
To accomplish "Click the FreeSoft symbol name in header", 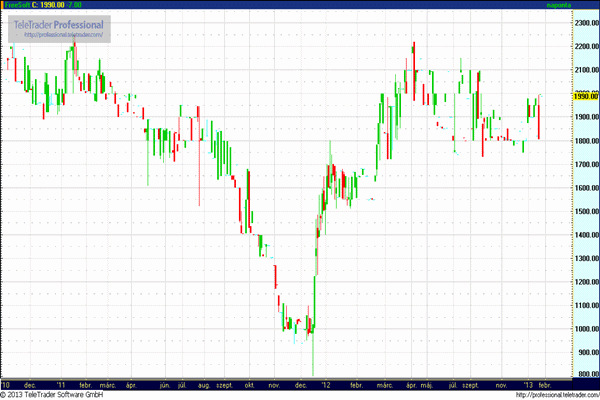I will click(x=16, y=5).
